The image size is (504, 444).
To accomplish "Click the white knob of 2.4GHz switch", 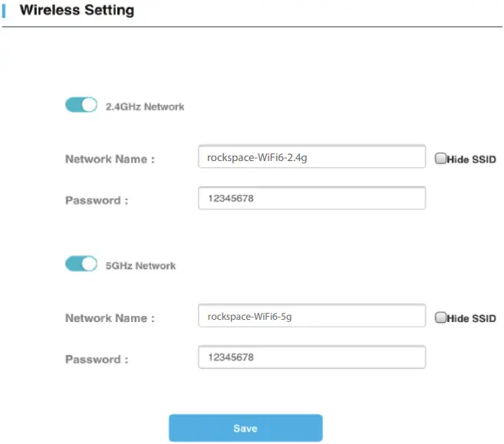I will pos(89,106).
